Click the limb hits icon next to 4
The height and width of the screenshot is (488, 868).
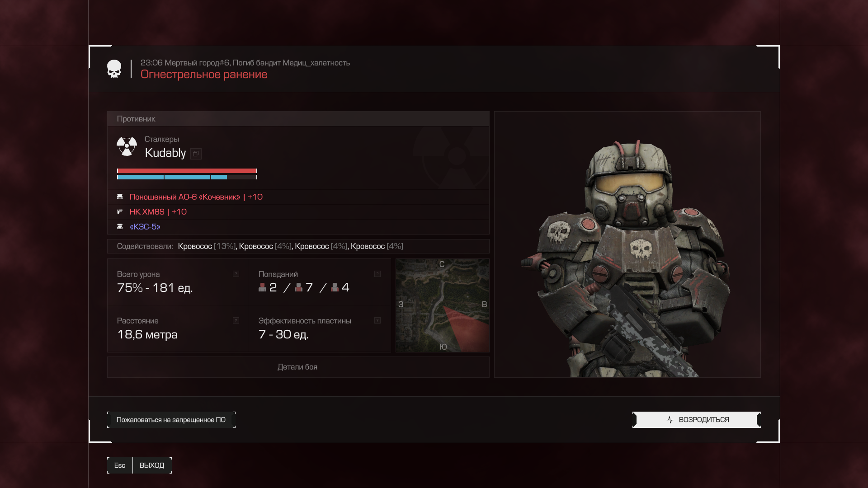[335, 287]
